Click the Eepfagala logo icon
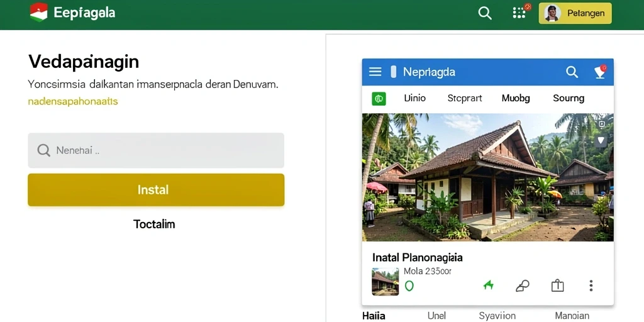 point(38,13)
